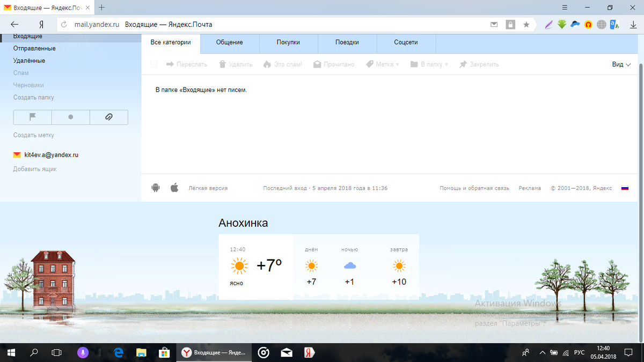Open the Apple iOS app link icon
The image size is (644, 362).
(x=174, y=188)
